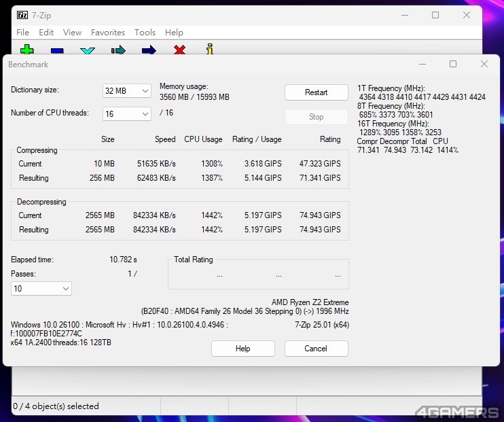504x422 pixels.
Task: Open the Passes count dropdown
Action: coord(41,289)
